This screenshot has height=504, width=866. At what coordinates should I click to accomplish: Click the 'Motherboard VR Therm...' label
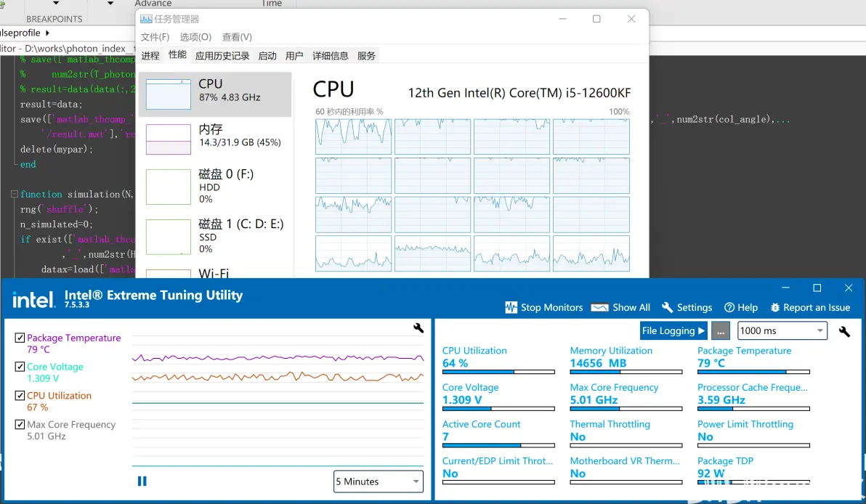tap(625, 461)
